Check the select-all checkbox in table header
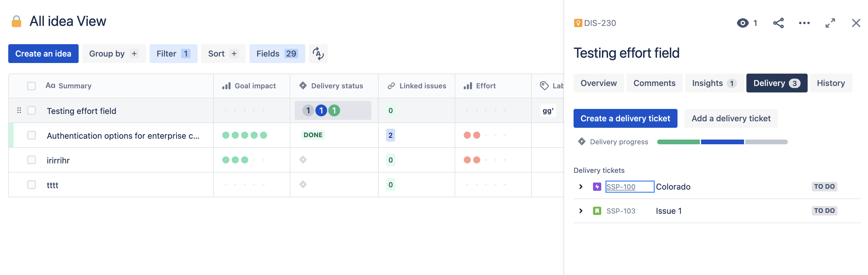Viewport: 868px width, 275px height. (31, 86)
